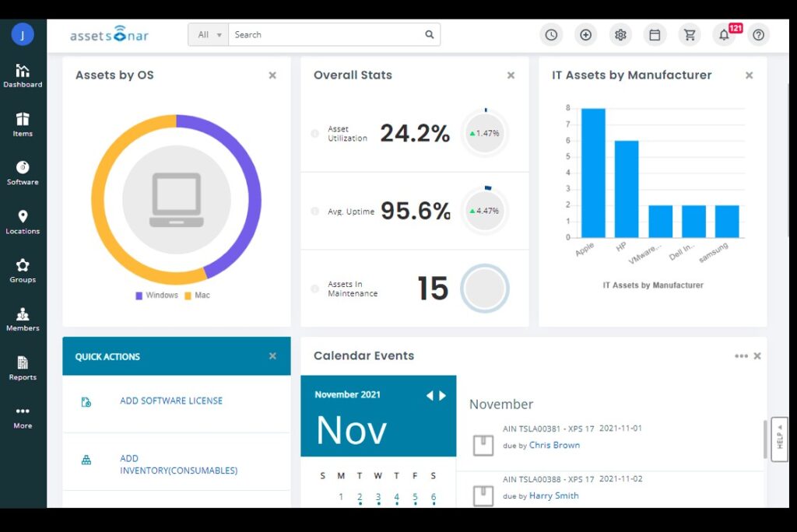
Task: Open Calendar Events three-dot options menu
Action: click(741, 355)
